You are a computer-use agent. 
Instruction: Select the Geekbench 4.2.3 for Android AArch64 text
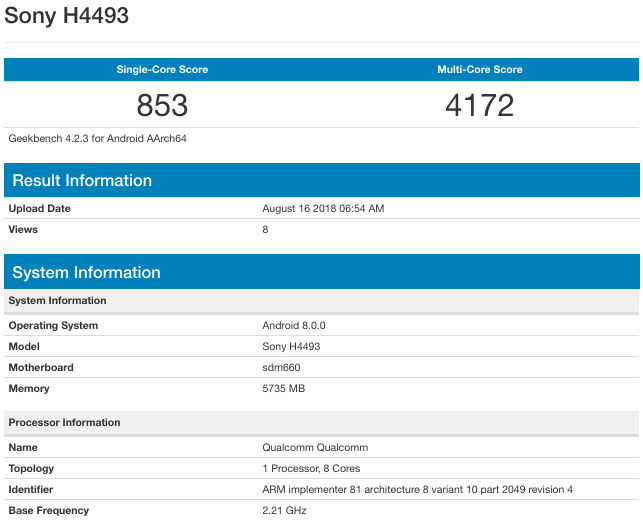(x=98, y=139)
